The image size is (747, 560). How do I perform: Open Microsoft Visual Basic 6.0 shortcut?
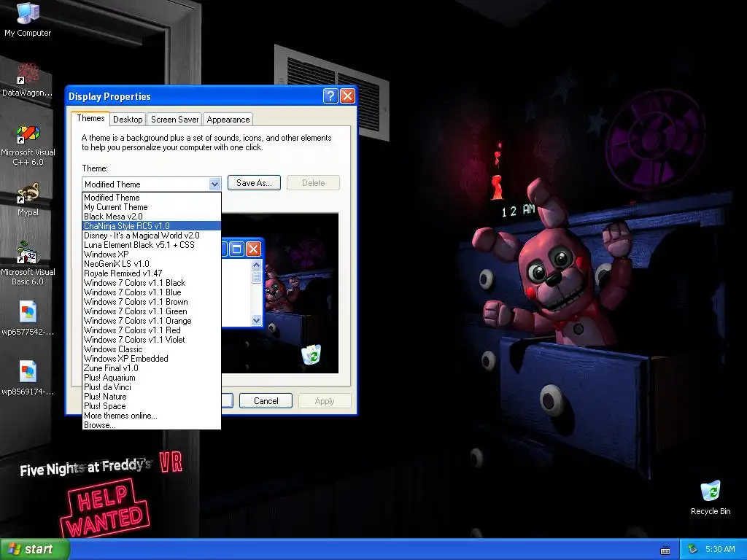point(28,264)
